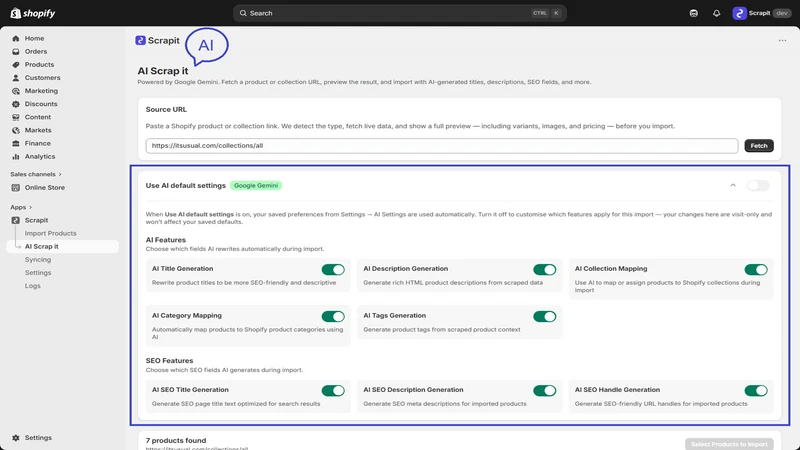Open the notifications bell icon
This screenshot has width=800, height=450.
pos(716,13)
